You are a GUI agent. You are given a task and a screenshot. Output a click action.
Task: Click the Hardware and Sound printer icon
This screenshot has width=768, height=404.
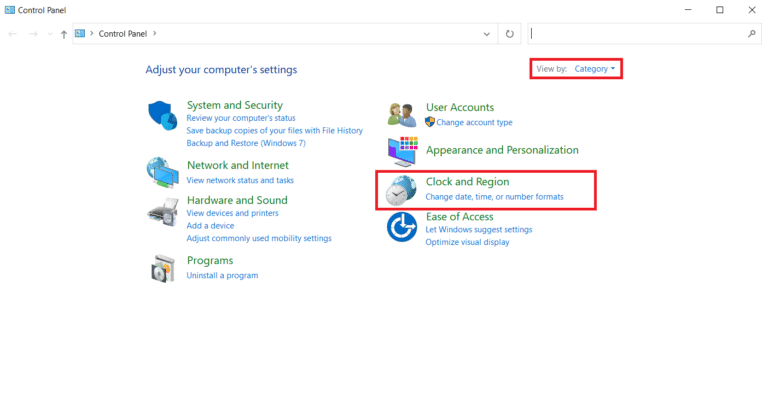point(162,212)
